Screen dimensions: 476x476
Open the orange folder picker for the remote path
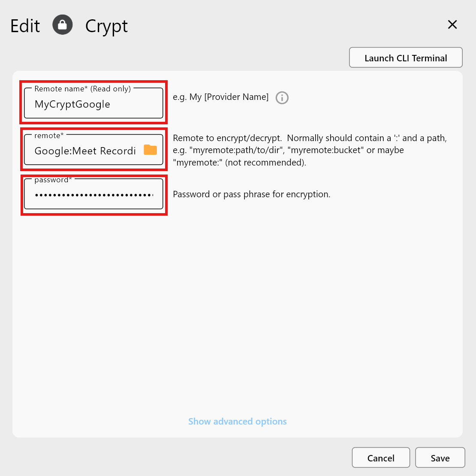[150, 151]
